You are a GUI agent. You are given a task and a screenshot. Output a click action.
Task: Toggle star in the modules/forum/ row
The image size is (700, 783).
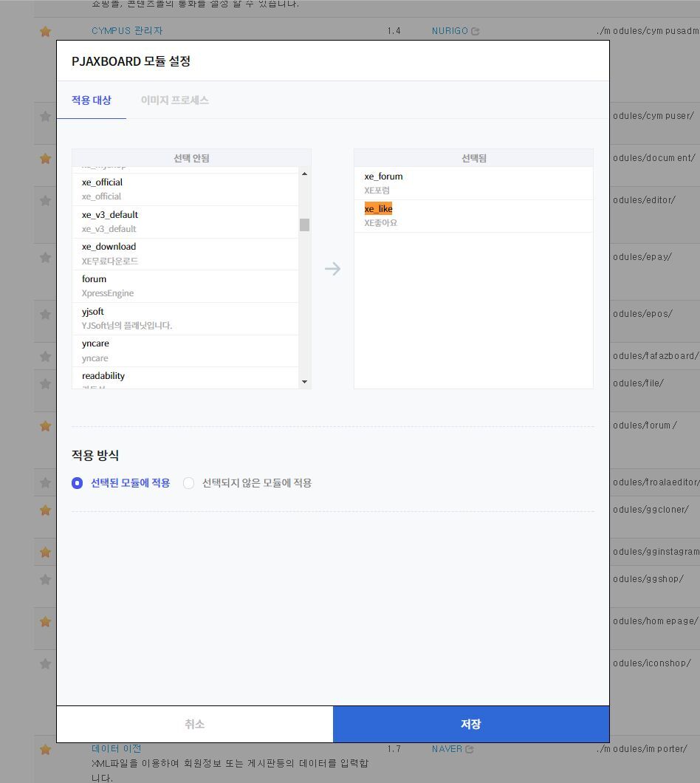point(46,426)
